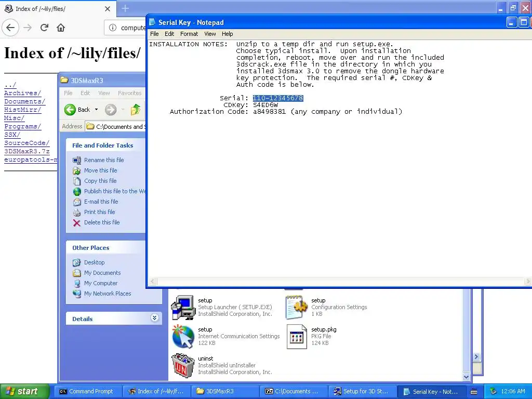Open a new browser tab
The image size is (532, 399).
tap(125, 8)
